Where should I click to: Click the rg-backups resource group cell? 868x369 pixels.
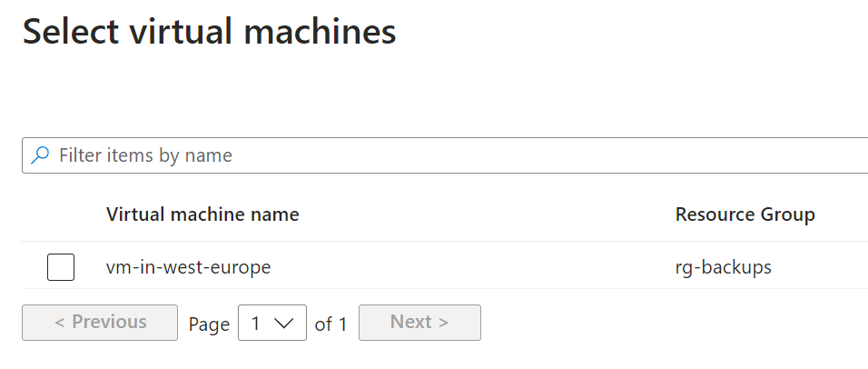tap(723, 267)
